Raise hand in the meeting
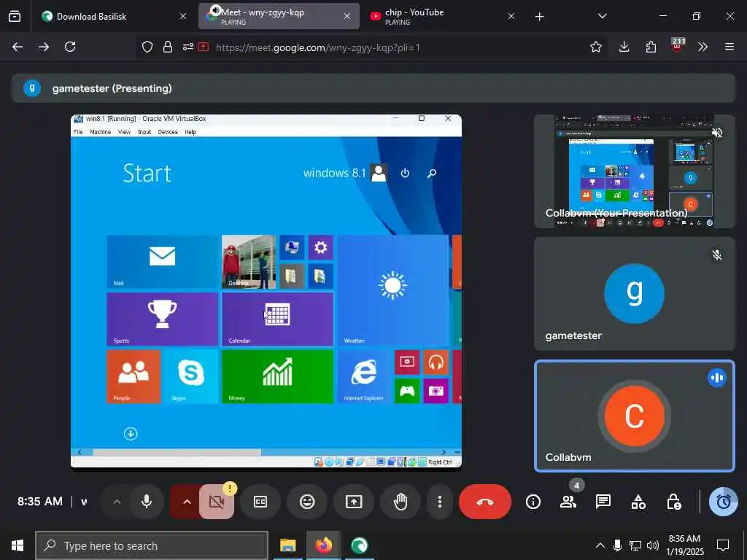The width and height of the screenshot is (747, 560). click(400, 502)
